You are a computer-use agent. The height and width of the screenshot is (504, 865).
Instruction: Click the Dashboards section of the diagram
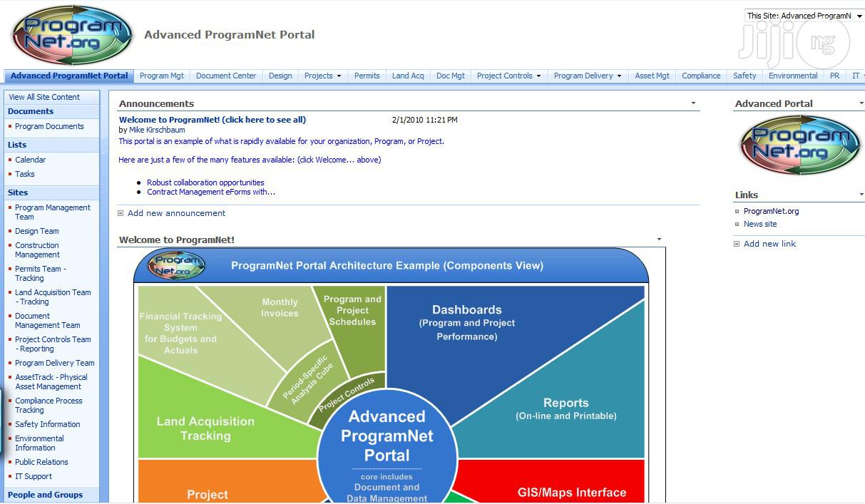pos(467,322)
